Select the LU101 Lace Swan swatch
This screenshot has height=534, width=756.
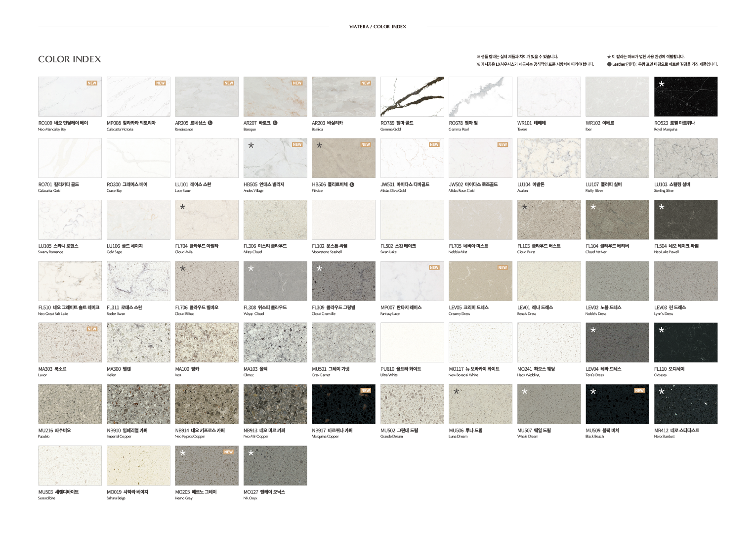[x=207, y=158]
